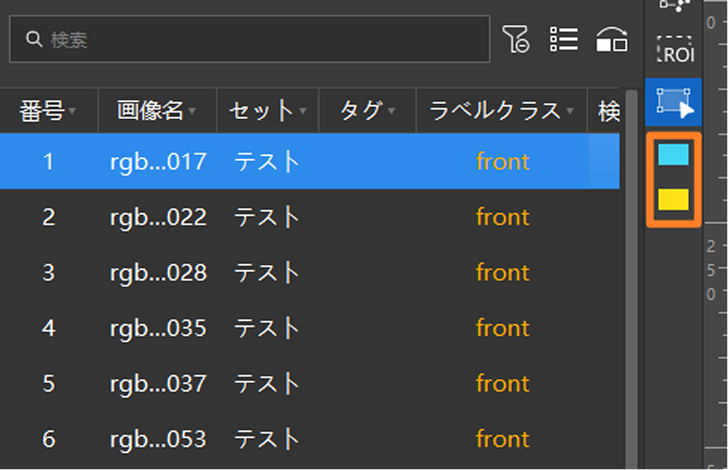This screenshot has width=728, height=470.
Task: Click into the 検索 search field
Action: click(x=250, y=39)
